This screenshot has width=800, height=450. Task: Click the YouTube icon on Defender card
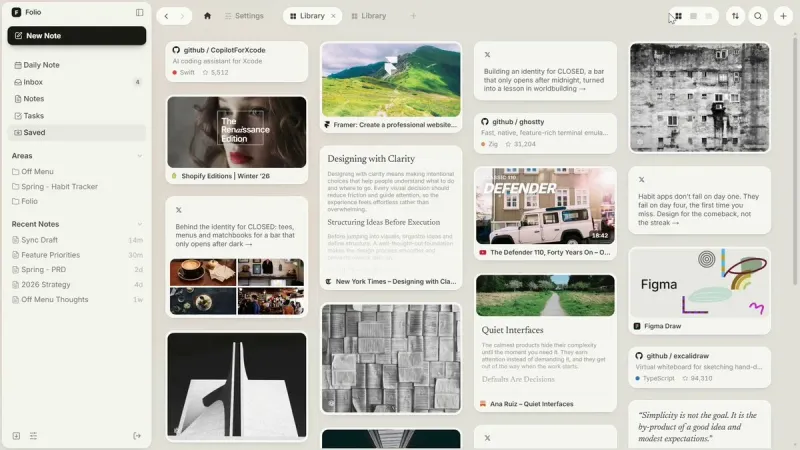(x=483, y=253)
